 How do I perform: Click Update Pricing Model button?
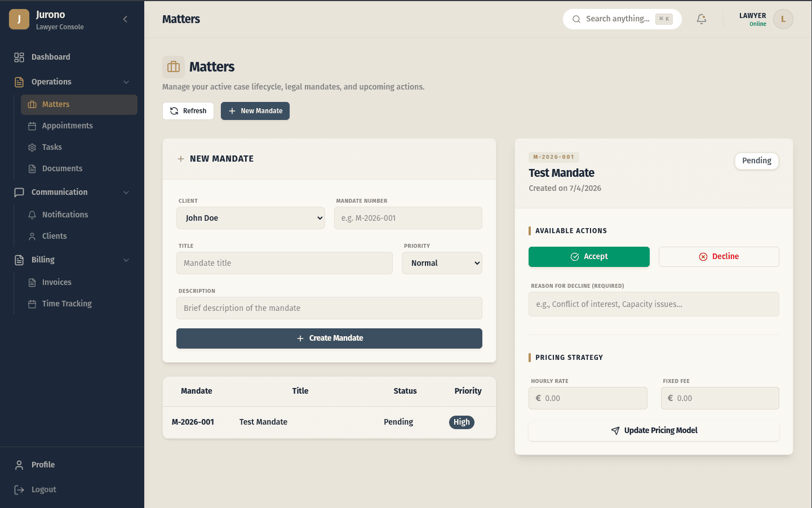click(x=654, y=431)
